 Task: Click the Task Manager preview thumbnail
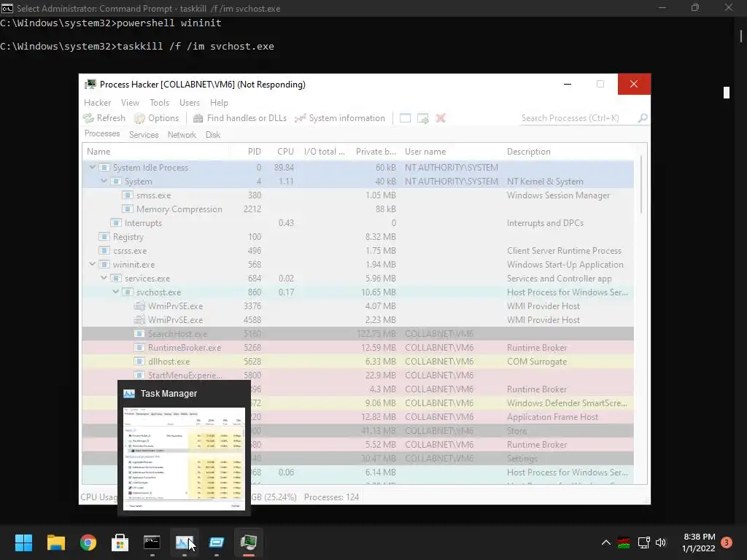[x=185, y=459]
